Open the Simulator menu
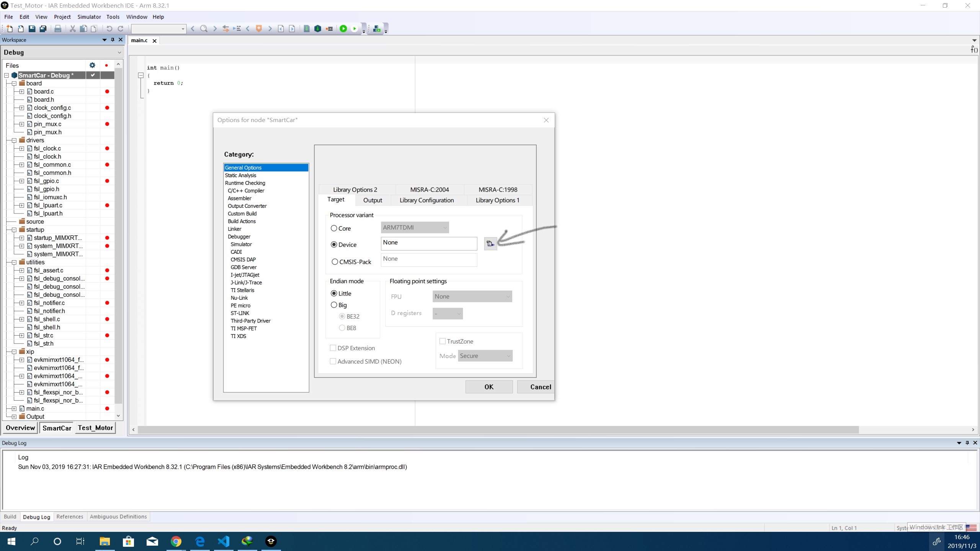This screenshot has width=980, height=551. tap(89, 16)
